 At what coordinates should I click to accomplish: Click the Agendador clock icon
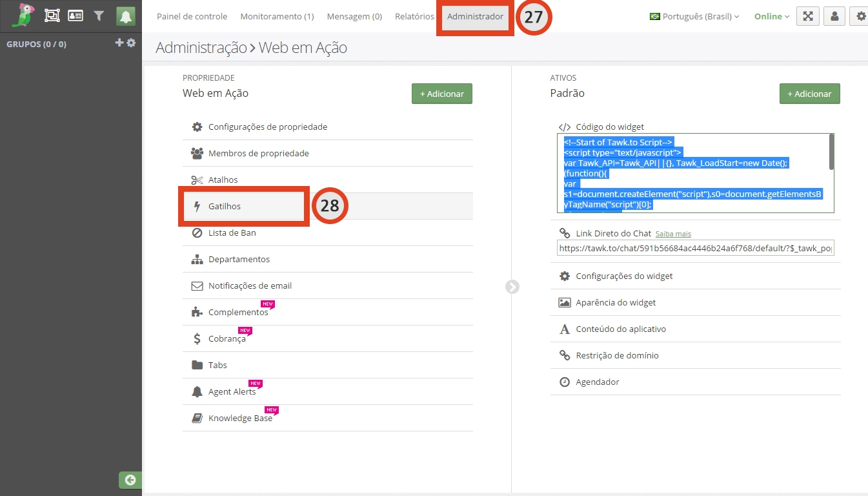pyautogui.click(x=564, y=382)
